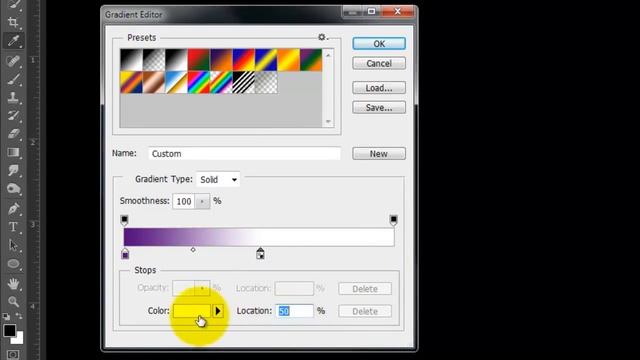Choose the Violet, Green, Orange preset
The image size is (640, 360).
[311, 60]
